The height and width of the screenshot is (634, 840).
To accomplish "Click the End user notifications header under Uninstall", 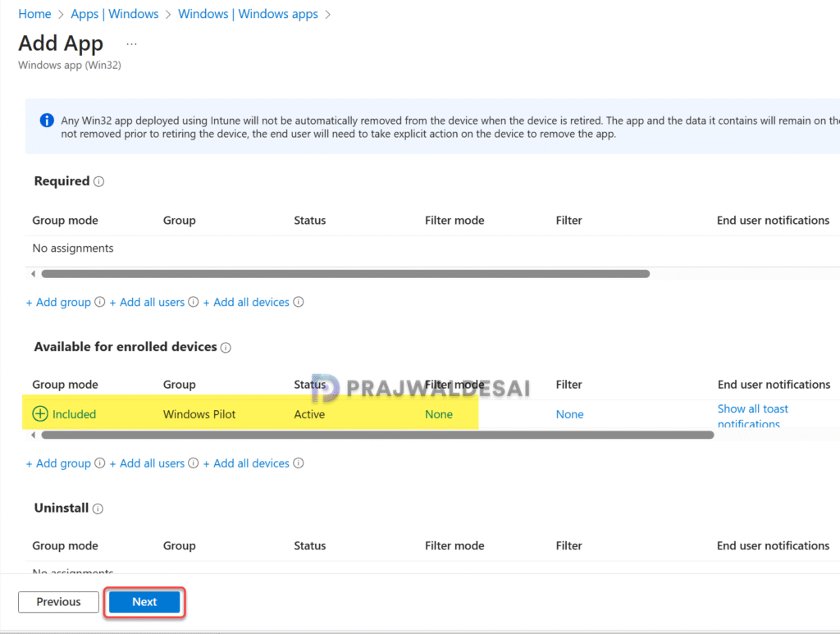I will [773, 545].
